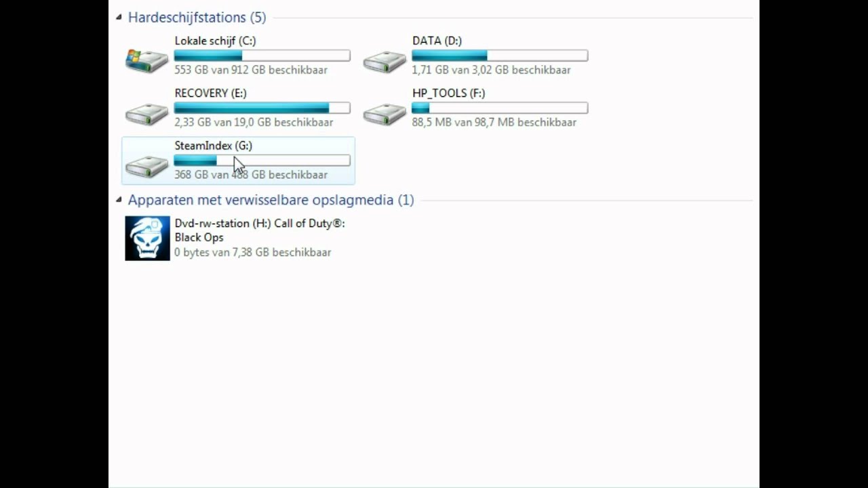
Task: Select the SteamIndex (G:) drive icon
Action: (147, 166)
